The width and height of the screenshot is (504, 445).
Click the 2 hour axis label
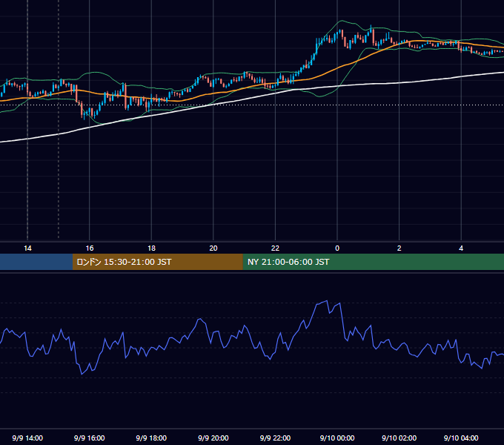[x=399, y=248]
